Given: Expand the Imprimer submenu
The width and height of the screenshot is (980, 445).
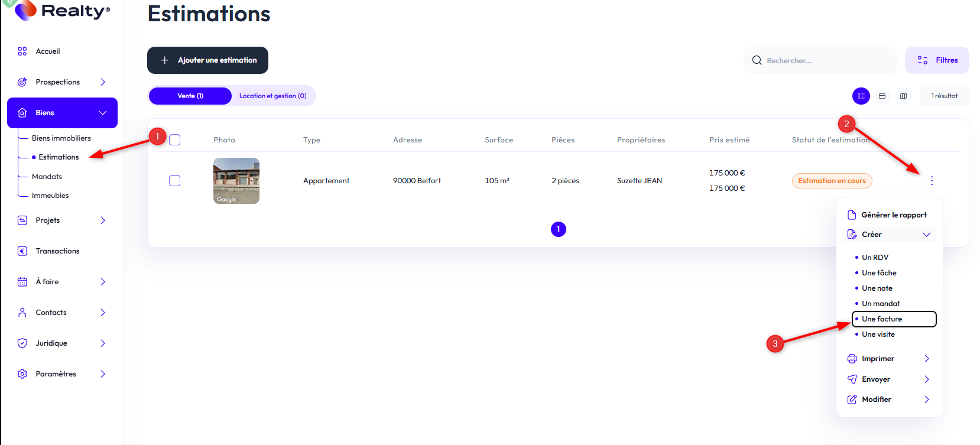Looking at the screenshot, I should [x=926, y=359].
